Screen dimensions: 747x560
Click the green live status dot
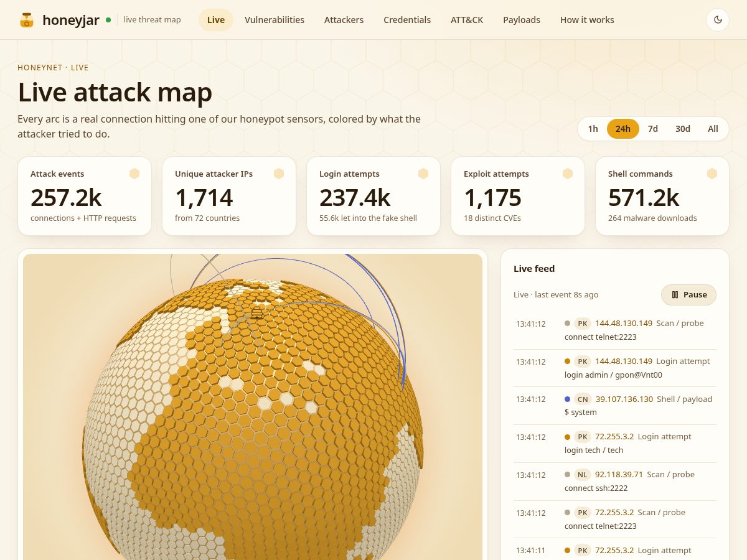tap(108, 20)
